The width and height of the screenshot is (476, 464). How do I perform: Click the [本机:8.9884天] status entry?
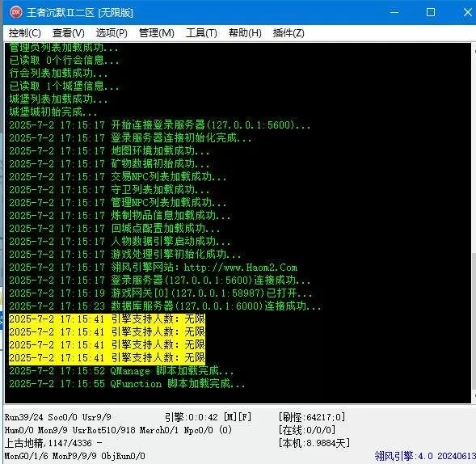coord(314,443)
